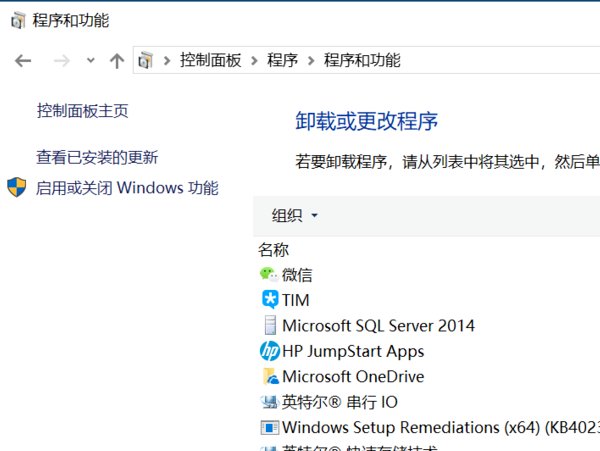
Task: Click the SQL Server 2014 icon
Action: (270, 325)
